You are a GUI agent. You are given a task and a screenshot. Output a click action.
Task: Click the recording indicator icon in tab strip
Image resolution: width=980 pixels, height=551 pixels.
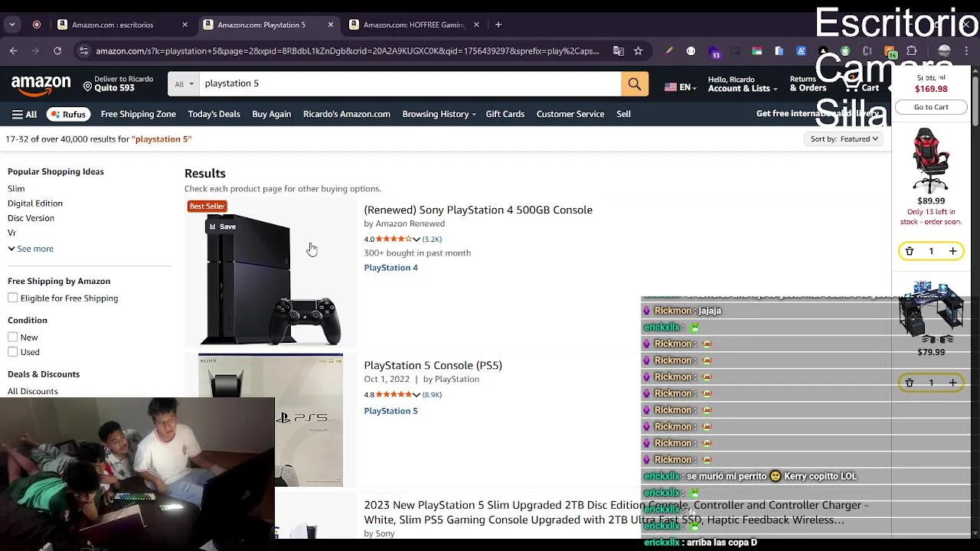click(37, 24)
